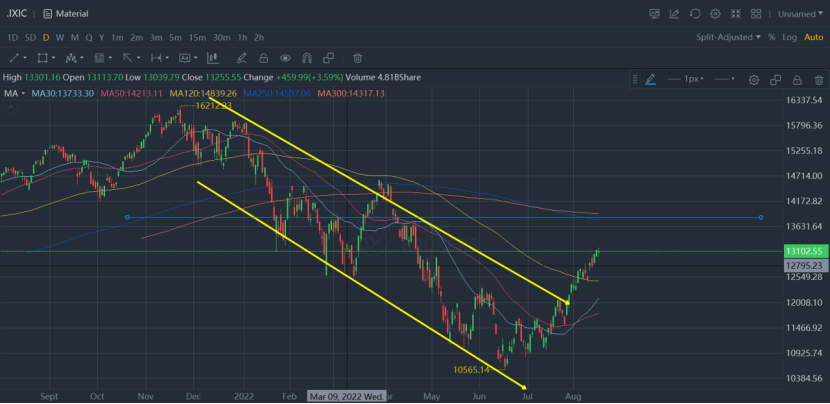Select the trend line drawing tool
Image resolution: width=830 pixels, height=404 pixels.
pos(14,58)
